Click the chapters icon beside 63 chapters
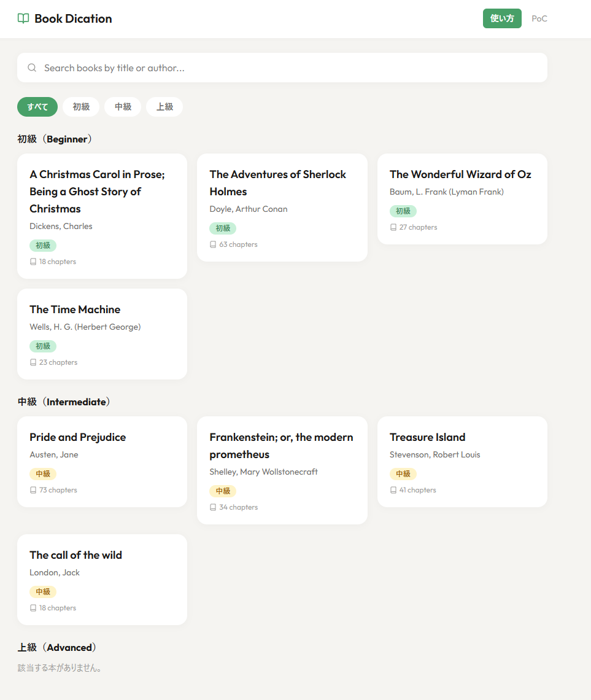Viewport: 591px width, 700px height. click(x=213, y=244)
